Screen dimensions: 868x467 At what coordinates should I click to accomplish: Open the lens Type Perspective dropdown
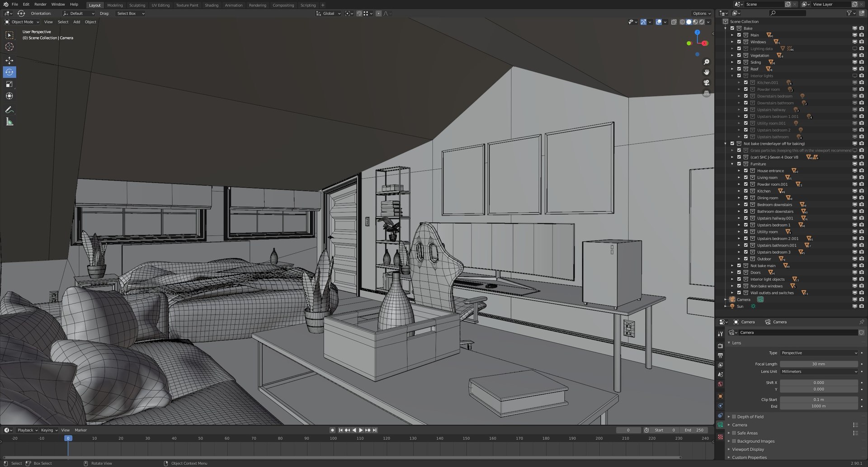[819, 353]
